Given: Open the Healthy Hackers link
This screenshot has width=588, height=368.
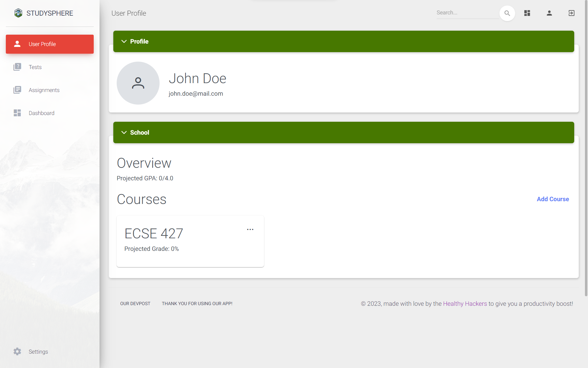Looking at the screenshot, I should point(465,304).
